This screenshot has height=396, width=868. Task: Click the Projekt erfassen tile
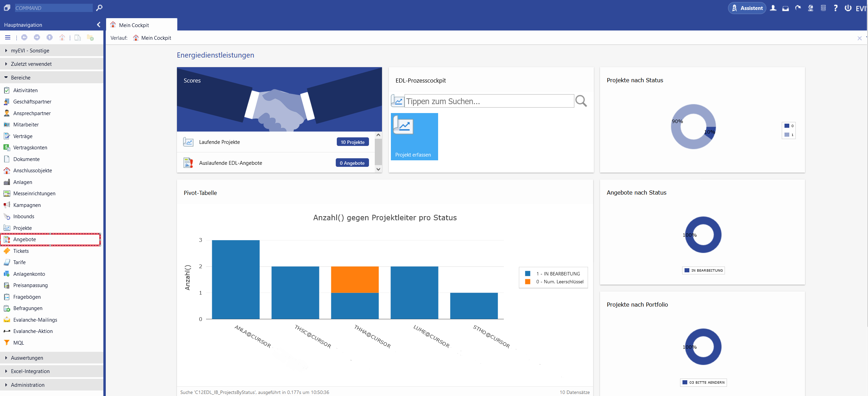tap(414, 136)
